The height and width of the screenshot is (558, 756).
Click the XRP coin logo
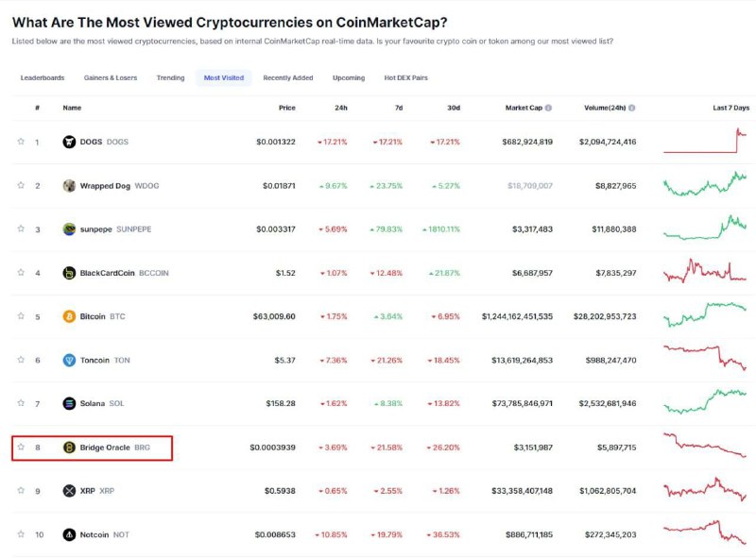(69, 491)
